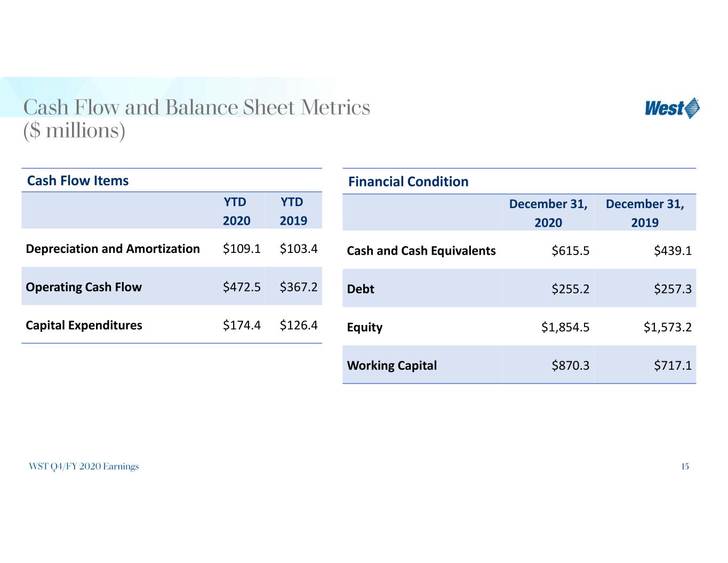This screenshot has height=563, width=728.
Task: Click the YTD 2020 column header
Action: (x=236, y=211)
